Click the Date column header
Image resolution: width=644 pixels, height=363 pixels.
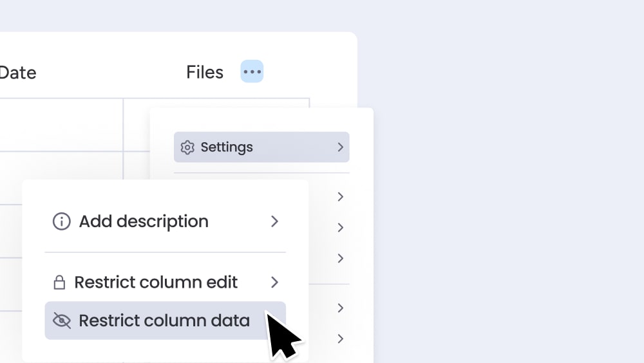pyautogui.click(x=17, y=72)
